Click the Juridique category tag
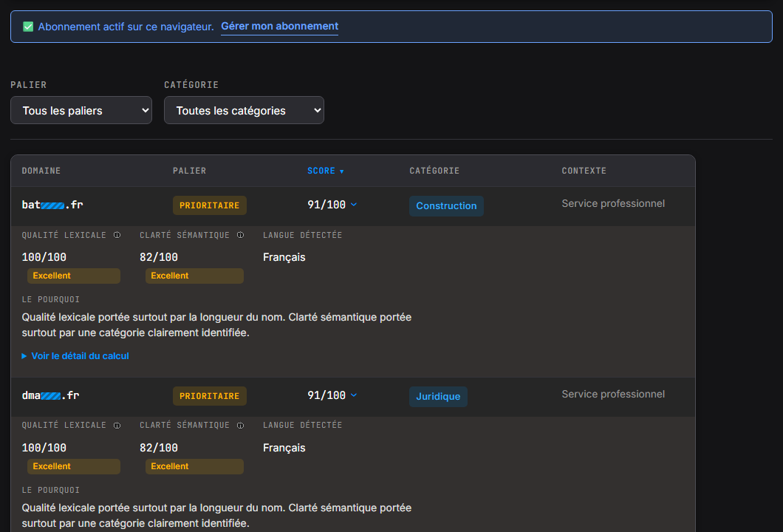Image resolution: width=783 pixels, height=532 pixels. (x=439, y=397)
